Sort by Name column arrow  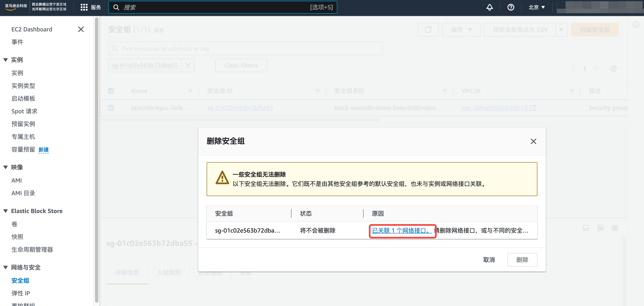(x=190, y=91)
